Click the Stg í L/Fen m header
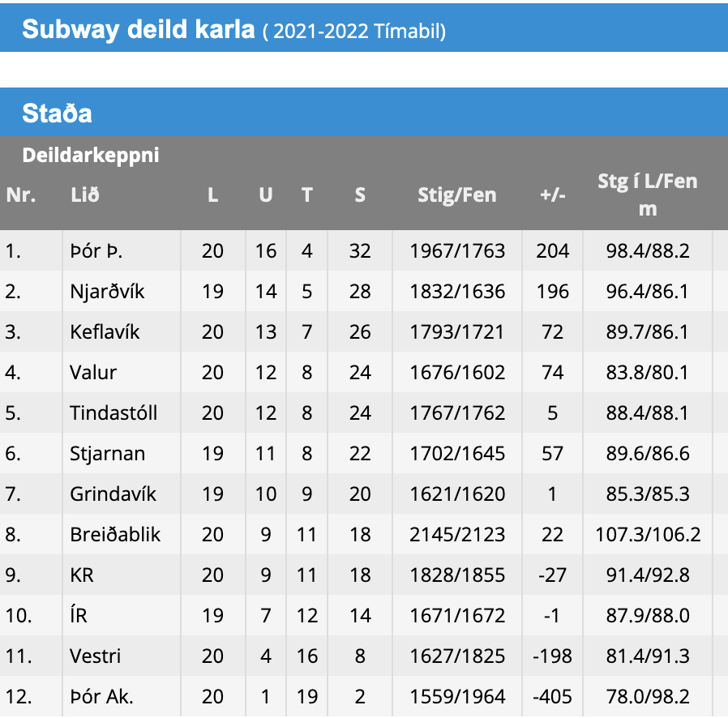Image resolution: width=728 pixels, height=718 pixels. (648, 195)
